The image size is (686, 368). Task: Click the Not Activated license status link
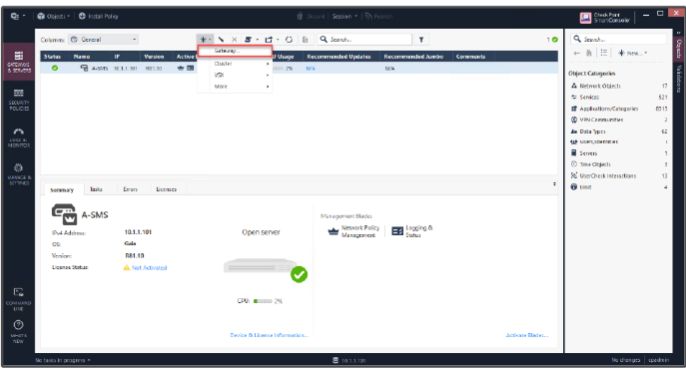pos(149,268)
